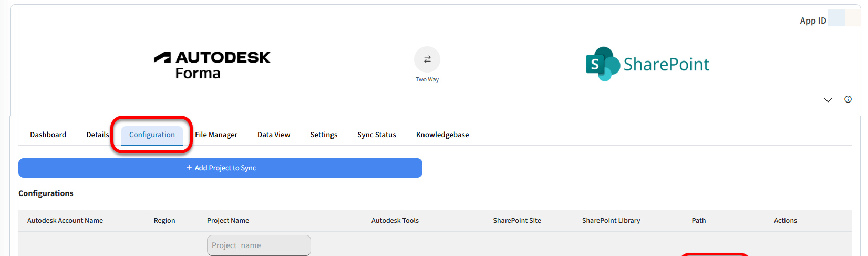Open the Dashboard tab
Image resolution: width=868 pixels, height=256 pixels.
[48, 135]
